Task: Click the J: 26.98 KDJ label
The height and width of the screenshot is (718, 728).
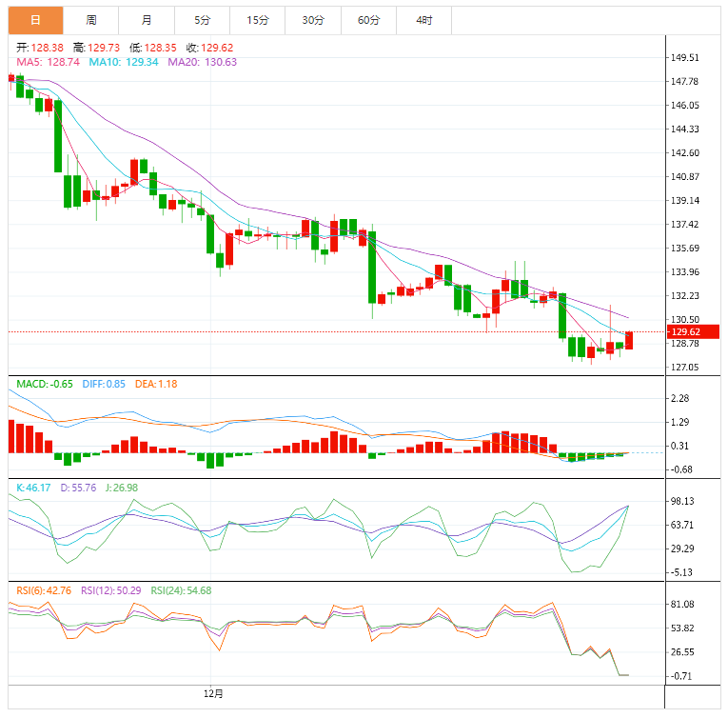Action: [x=122, y=488]
